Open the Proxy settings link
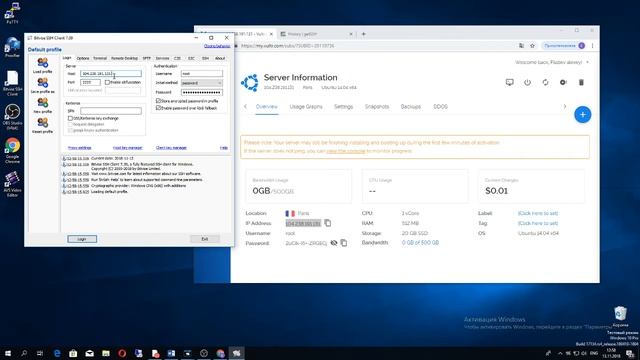The height and width of the screenshot is (360, 640). click(80, 147)
